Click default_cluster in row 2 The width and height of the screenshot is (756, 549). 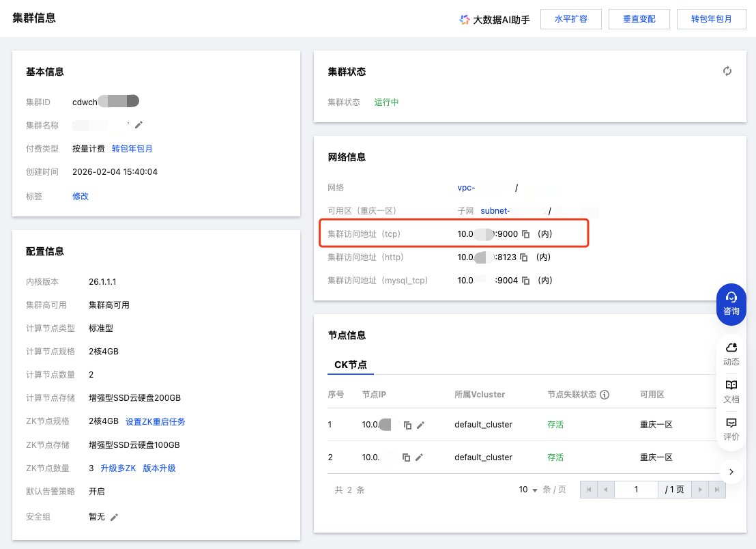point(483,457)
